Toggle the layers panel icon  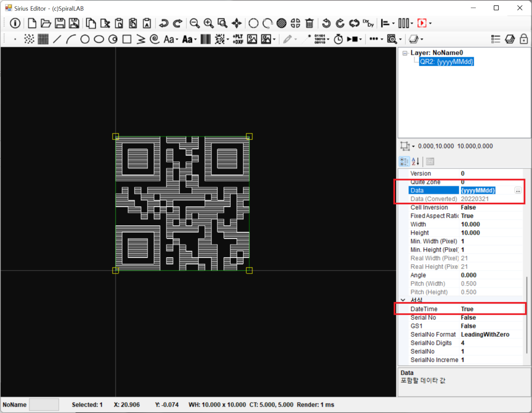pyautogui.click(x=510, y=39)
